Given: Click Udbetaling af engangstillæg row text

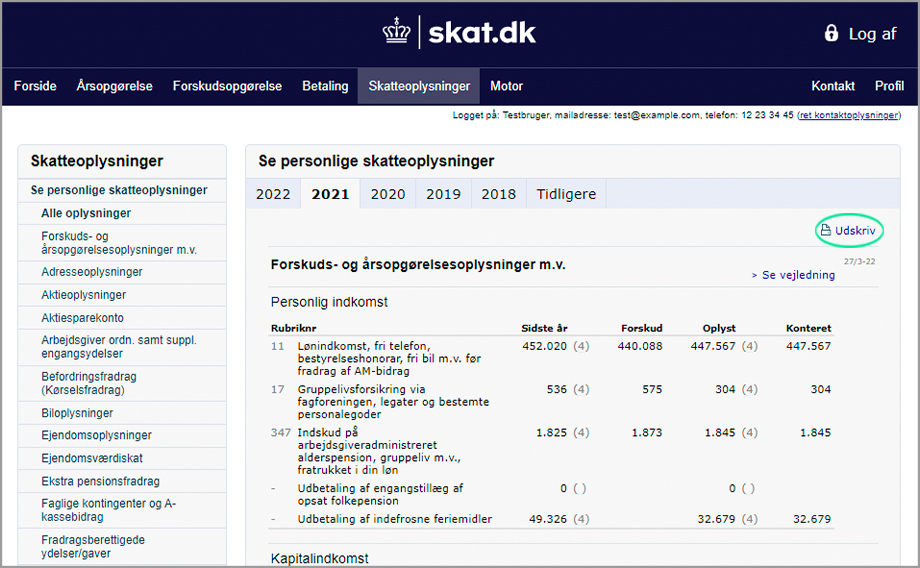Looking at the screenshot, I should (380, 494).
